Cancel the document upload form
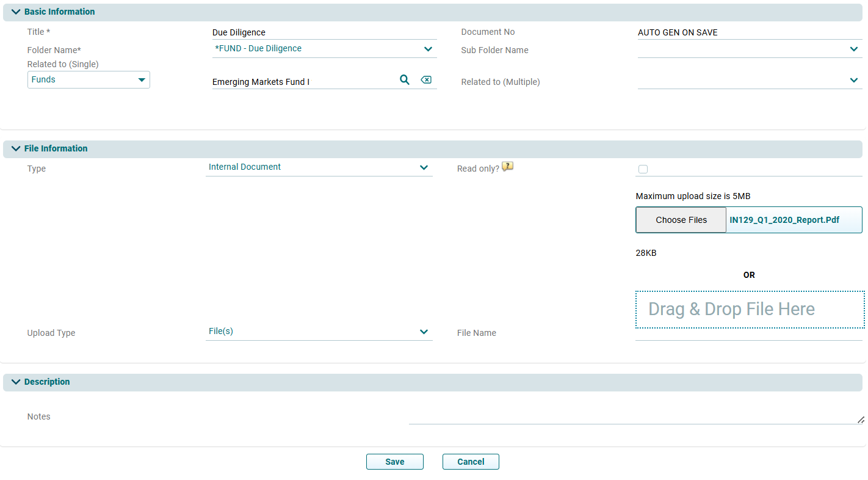 pos(471,462)
